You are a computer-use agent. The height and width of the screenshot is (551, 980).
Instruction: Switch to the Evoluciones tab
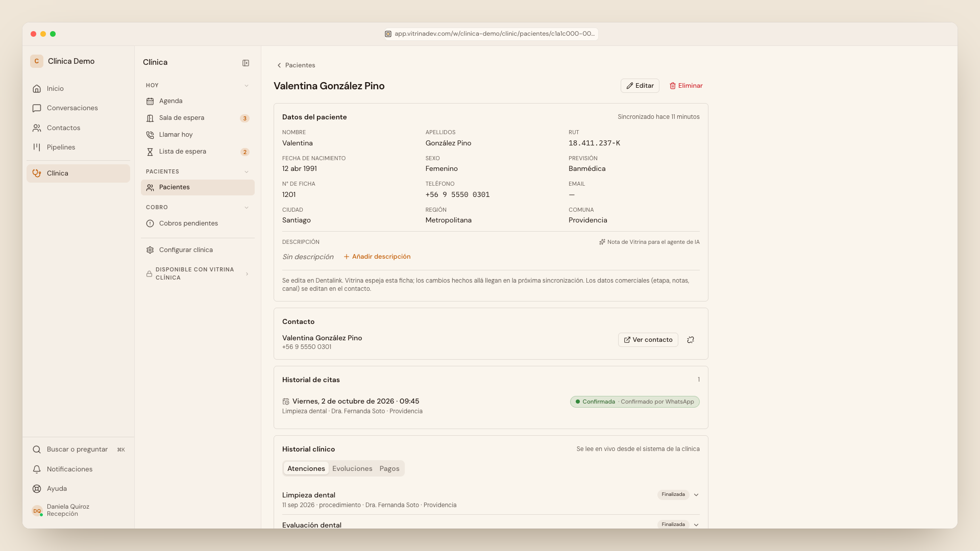point(352,469)
